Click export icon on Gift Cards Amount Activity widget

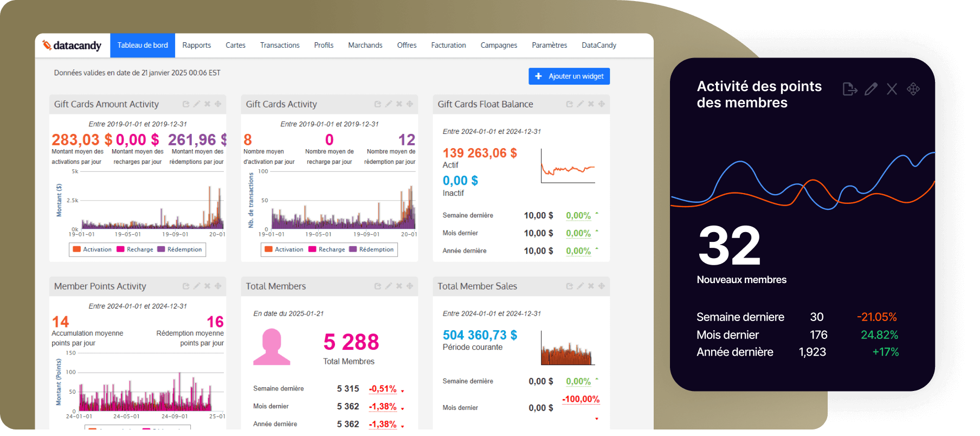pos(186,104)
